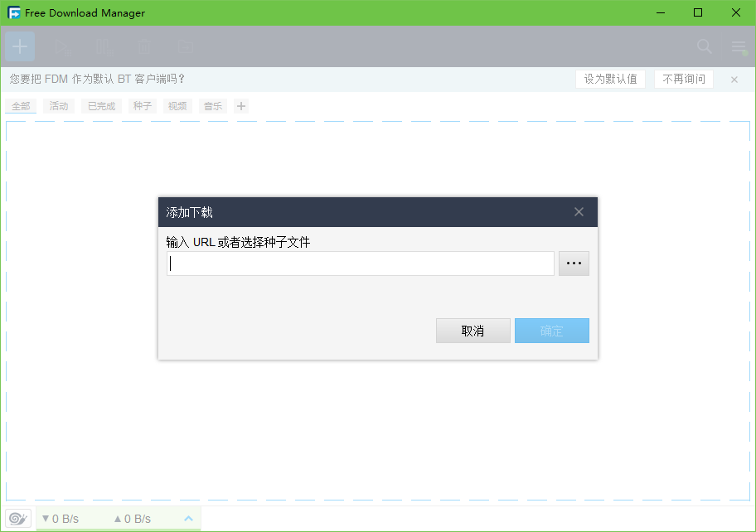Select the 视频 category tab
756x532 pixels.
177,106
